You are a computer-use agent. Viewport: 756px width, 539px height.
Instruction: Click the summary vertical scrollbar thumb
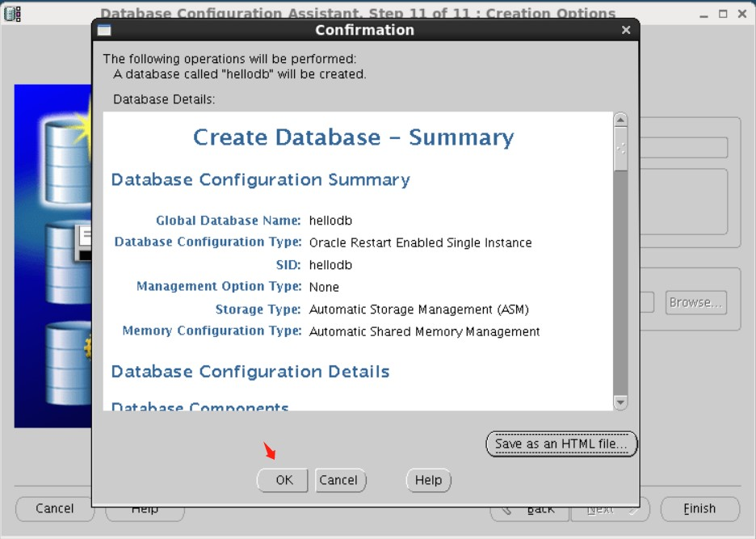point(620,149)
